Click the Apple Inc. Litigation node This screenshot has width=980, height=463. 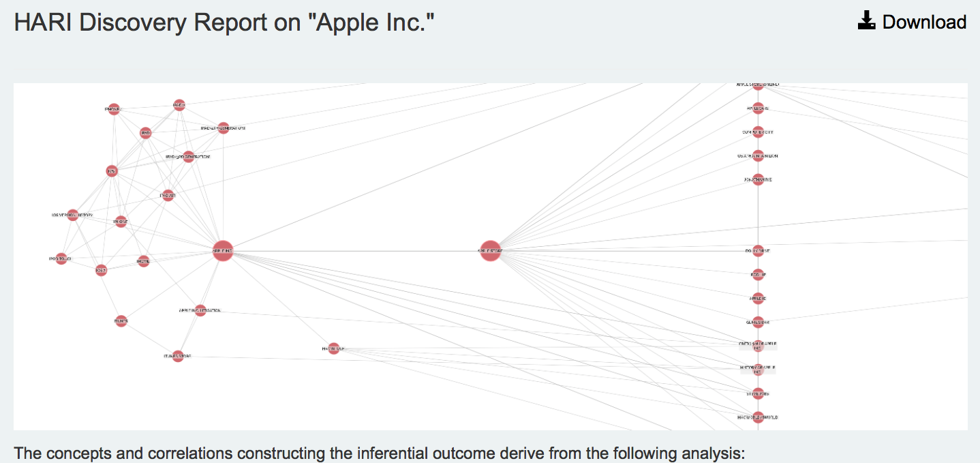point(200,310)
